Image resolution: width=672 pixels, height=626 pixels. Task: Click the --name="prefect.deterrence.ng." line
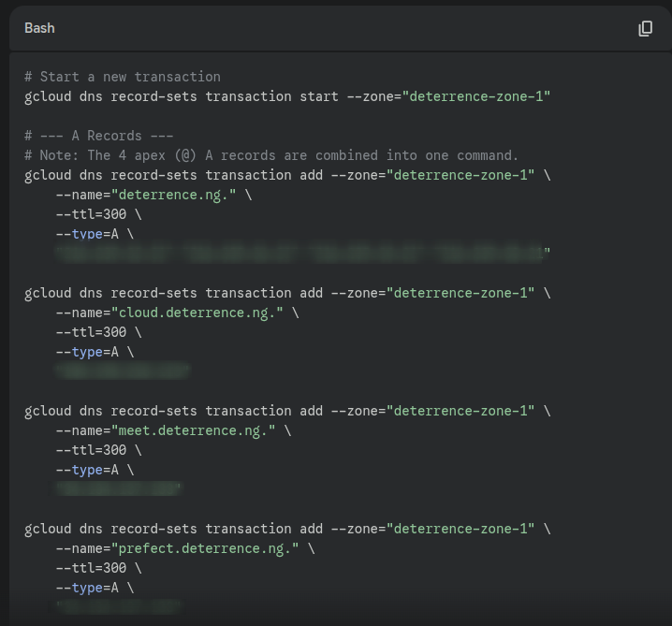[x=185, y=548]
